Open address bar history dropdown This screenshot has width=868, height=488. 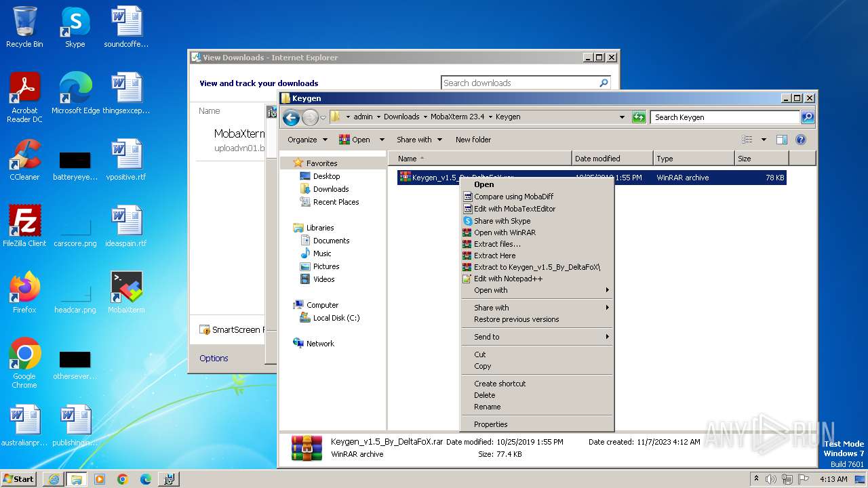click(x=622, y=117)
